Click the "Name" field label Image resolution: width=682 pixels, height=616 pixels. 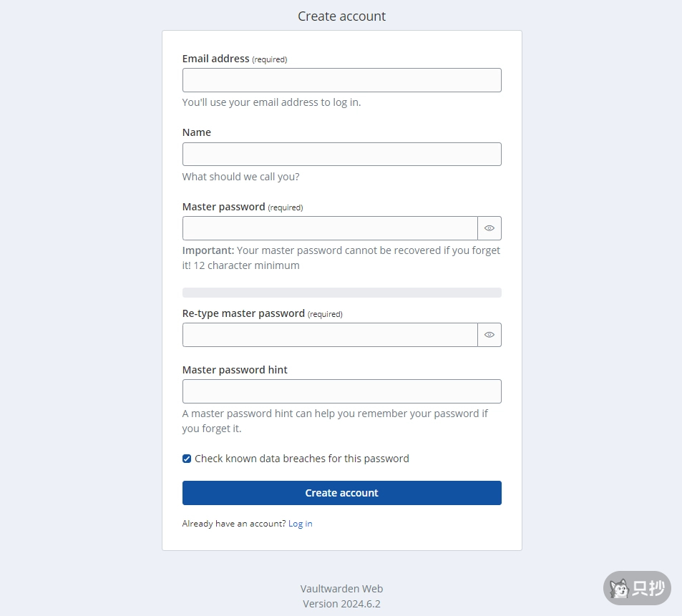(x=197, y=132)
